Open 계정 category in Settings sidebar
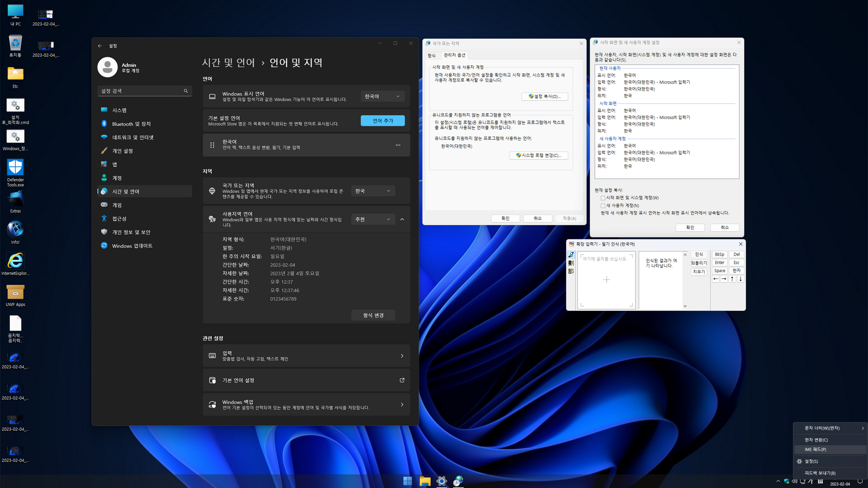 tap(144, 178)
